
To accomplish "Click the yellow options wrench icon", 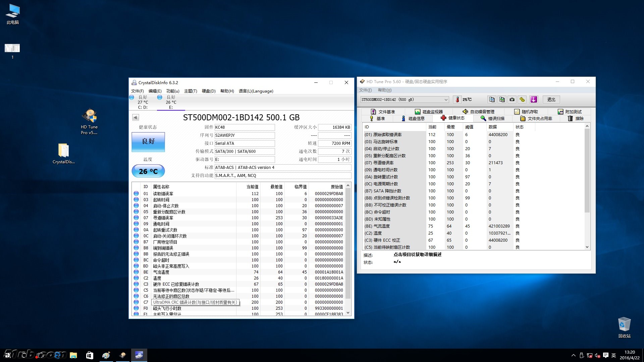I will (x=522, y=100).
